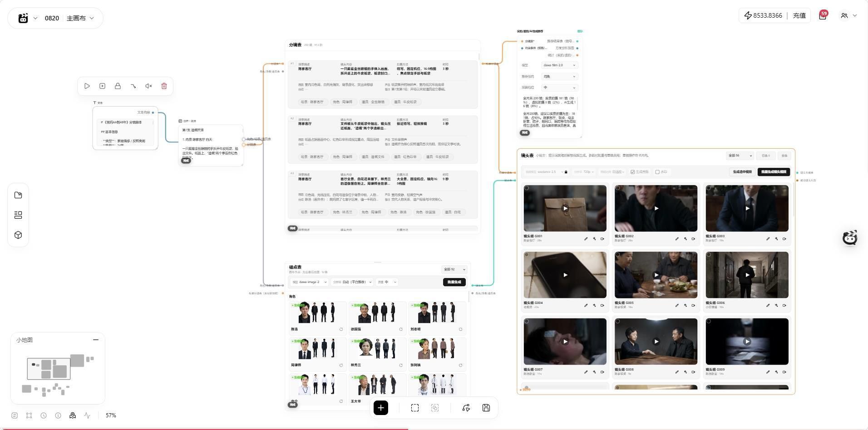Click the history clock icon at bottom left
This screenshot has width=868, height=430.
(x=44, y=415)
